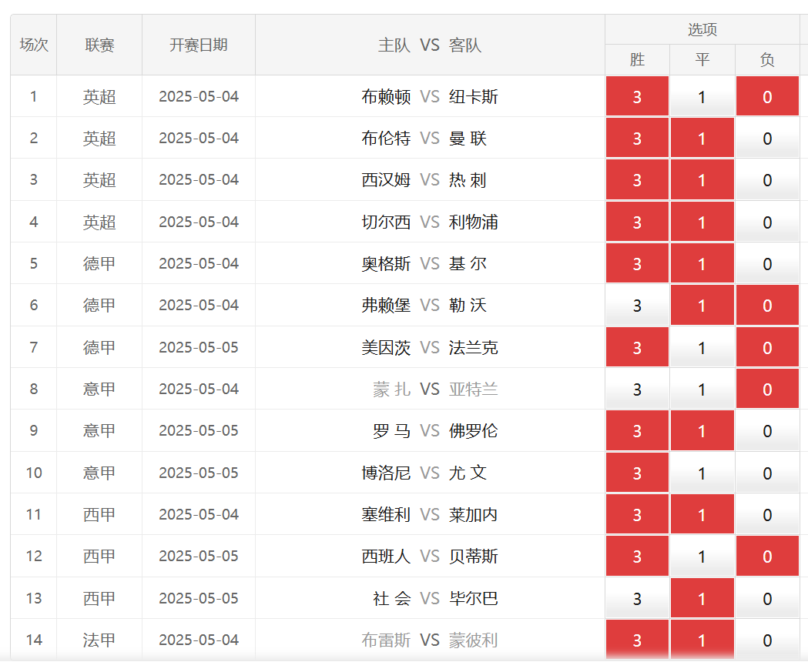808x672 pixels.
Task: Select loss option 0 for 塞维利 VS 莱加内
Action: [x=767, y=514]
